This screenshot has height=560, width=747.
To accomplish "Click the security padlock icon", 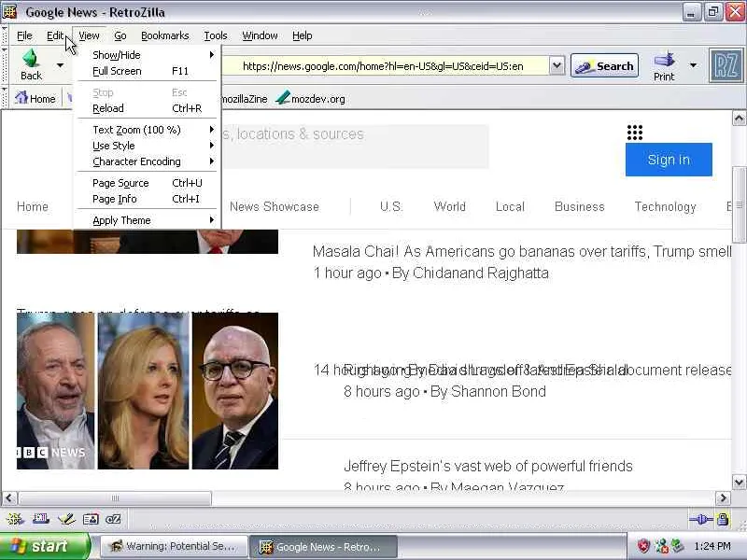I will coord(723,519).
